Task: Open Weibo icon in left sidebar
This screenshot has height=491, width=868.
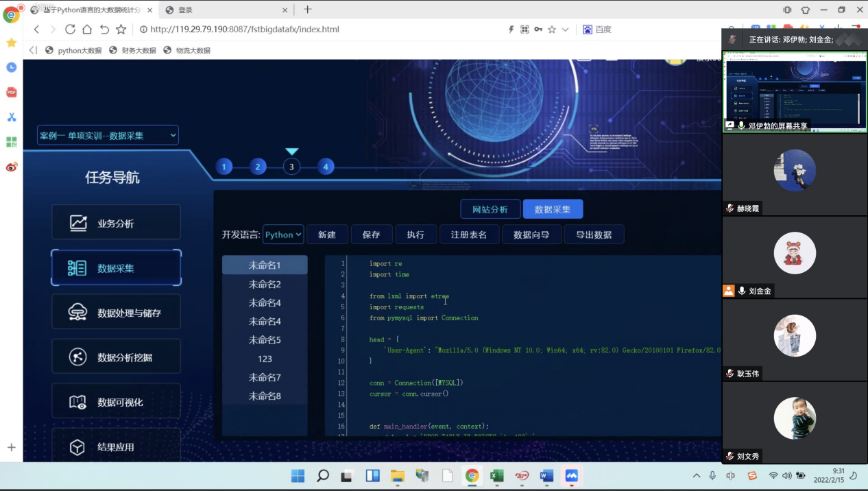Action: click(12, 167)
